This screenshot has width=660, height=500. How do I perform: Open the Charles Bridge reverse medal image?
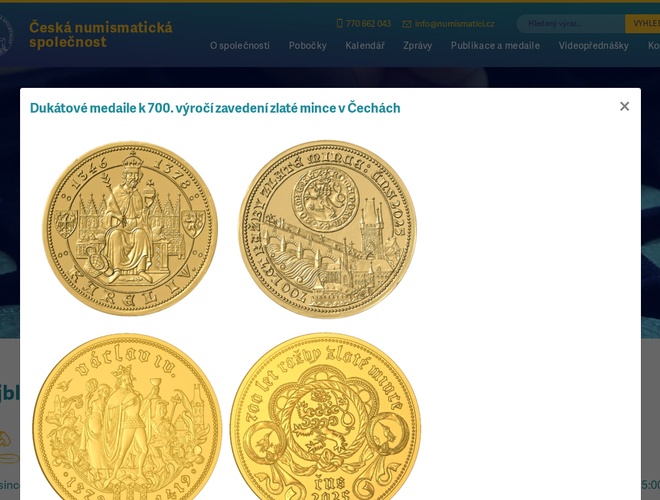(327, 229)
